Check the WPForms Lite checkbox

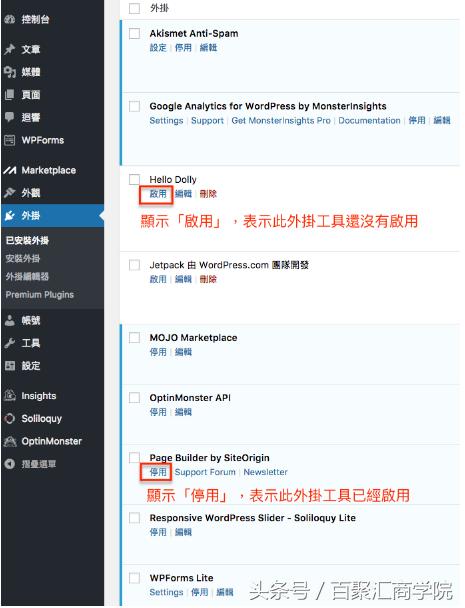[x=134, y=578]
